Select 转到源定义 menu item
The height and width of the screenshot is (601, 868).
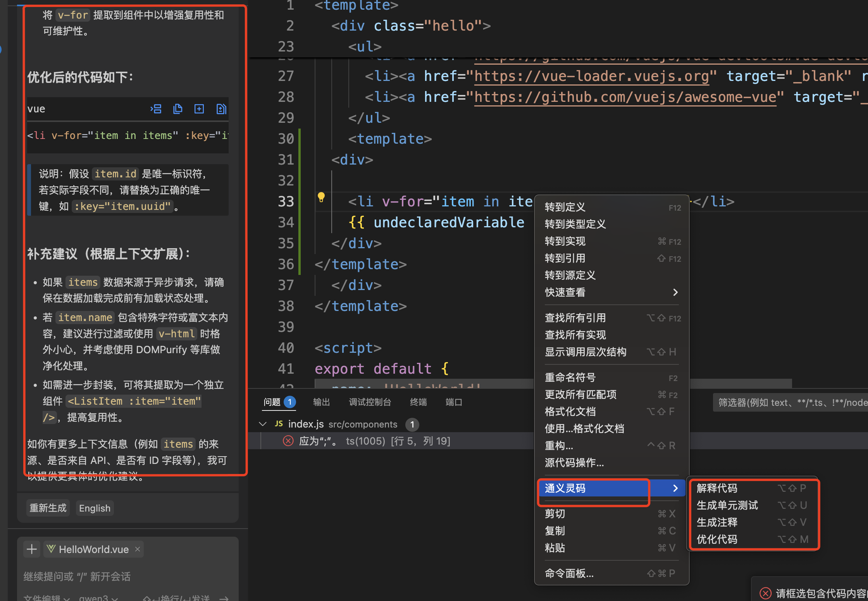tap(611, 275)
